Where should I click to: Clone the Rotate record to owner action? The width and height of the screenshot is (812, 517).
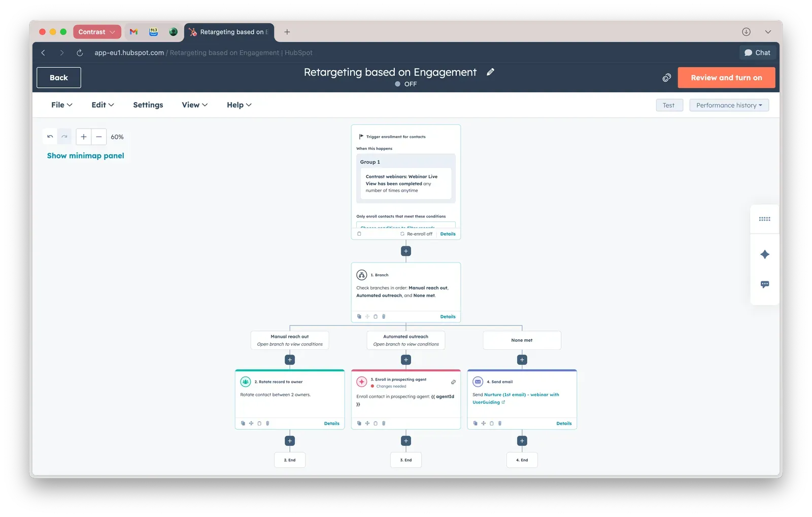pos(243,423)
